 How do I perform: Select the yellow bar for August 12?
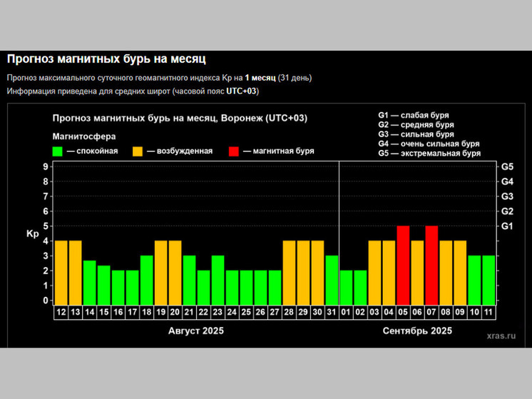tap(61, 271)
